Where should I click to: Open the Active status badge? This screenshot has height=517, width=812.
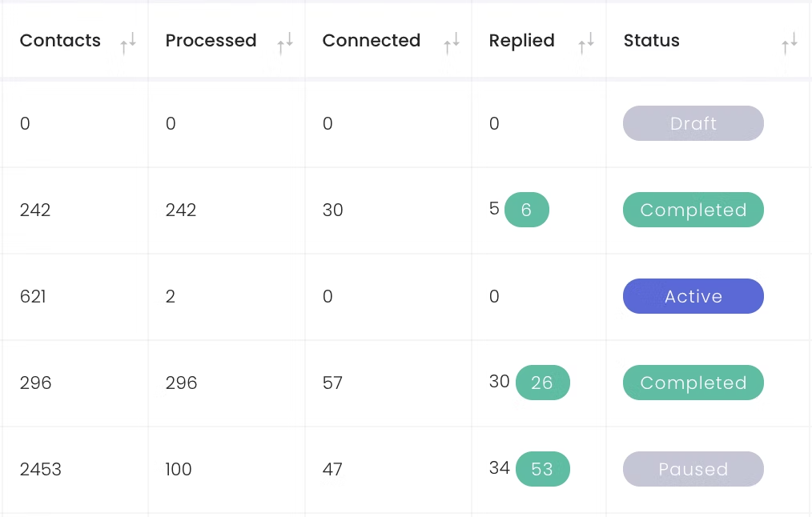693,296
